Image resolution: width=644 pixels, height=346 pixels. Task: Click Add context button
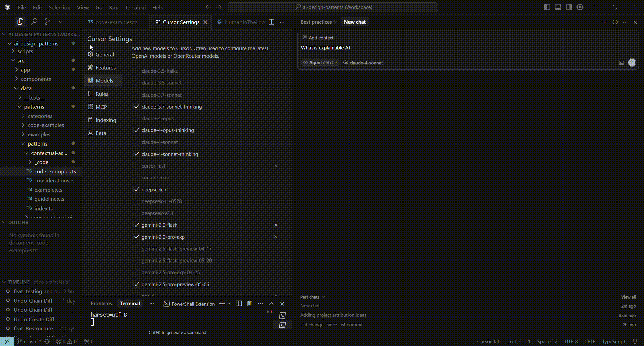click(x=318, y=38)
